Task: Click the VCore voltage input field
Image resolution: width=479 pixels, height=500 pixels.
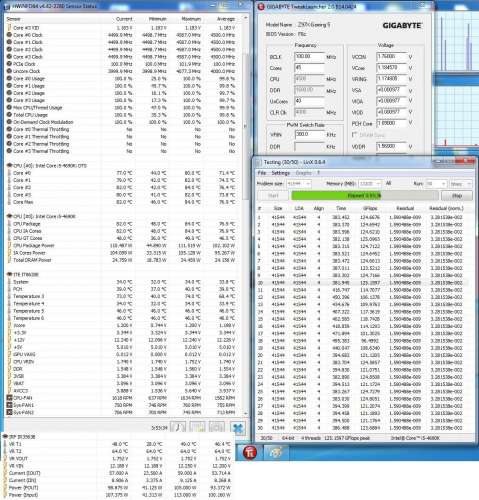Action: 392,68
